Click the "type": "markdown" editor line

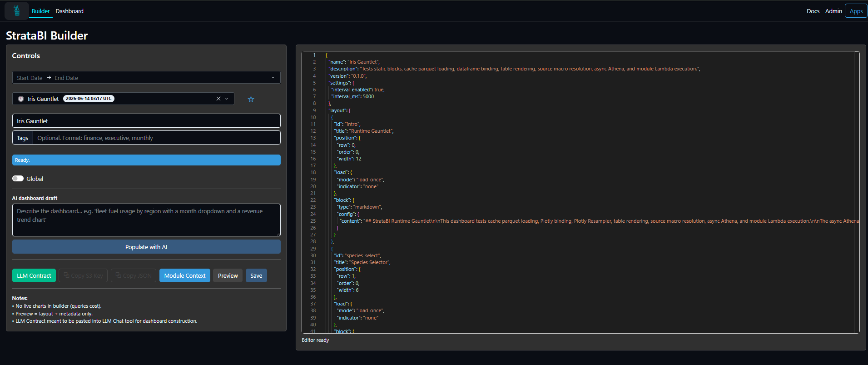(x=360, y=207)
